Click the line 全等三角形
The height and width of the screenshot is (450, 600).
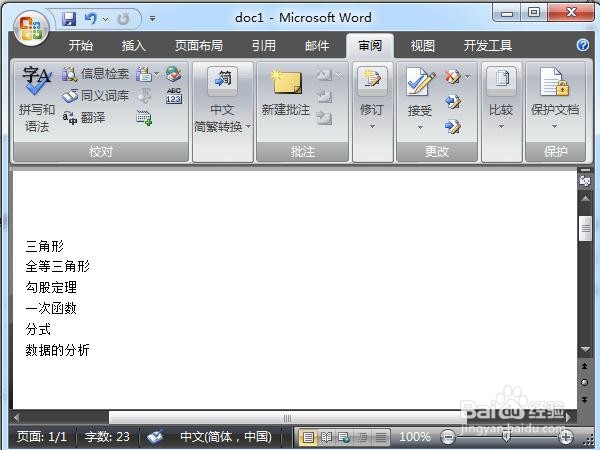point(57,266)
